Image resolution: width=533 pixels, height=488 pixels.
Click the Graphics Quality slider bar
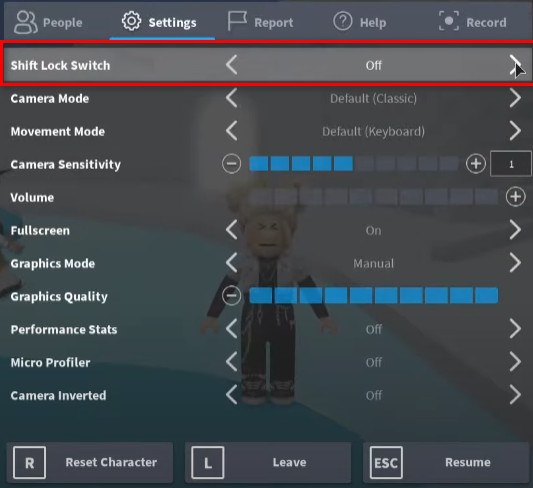click(x=374, y=295)
